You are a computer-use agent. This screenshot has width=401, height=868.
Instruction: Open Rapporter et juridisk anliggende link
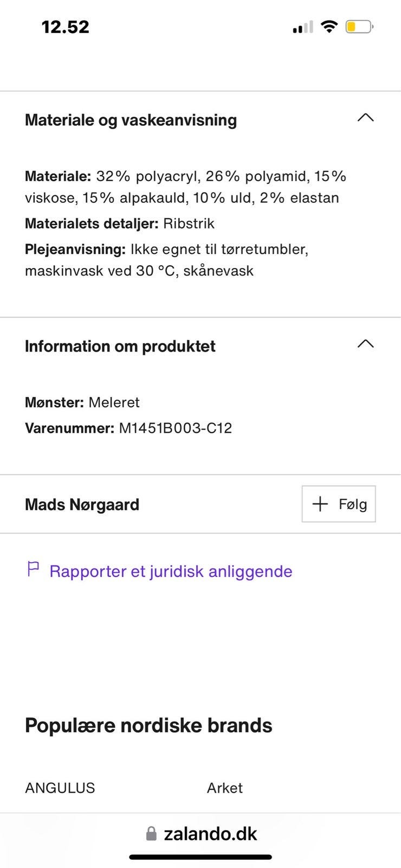coord(171,571)
